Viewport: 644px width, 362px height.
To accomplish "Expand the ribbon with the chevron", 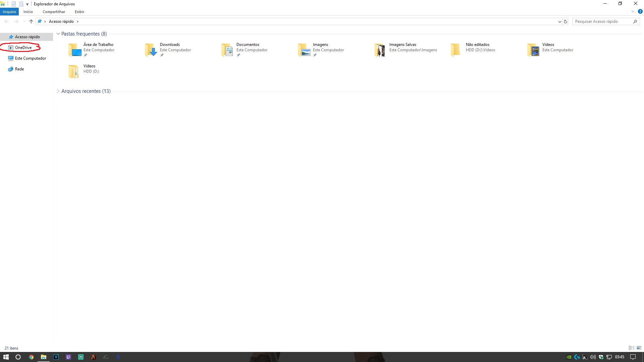I will (x=633, y=12).
